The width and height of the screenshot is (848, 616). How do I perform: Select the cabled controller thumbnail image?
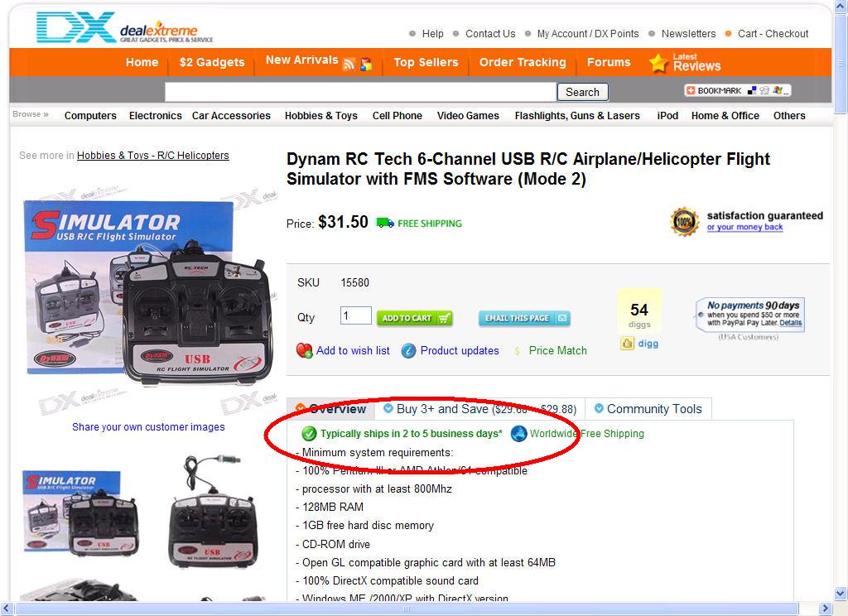coord(213,512)
